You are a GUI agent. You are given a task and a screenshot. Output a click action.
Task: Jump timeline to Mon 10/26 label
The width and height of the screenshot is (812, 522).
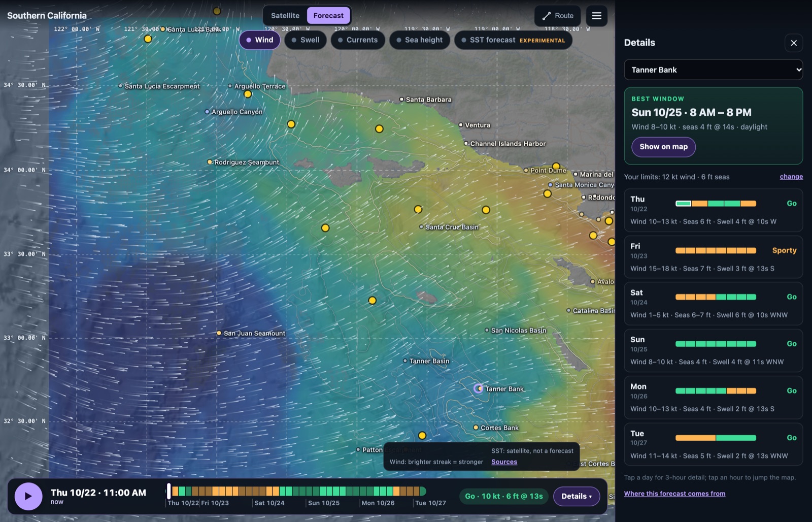(x=378, y=503)
